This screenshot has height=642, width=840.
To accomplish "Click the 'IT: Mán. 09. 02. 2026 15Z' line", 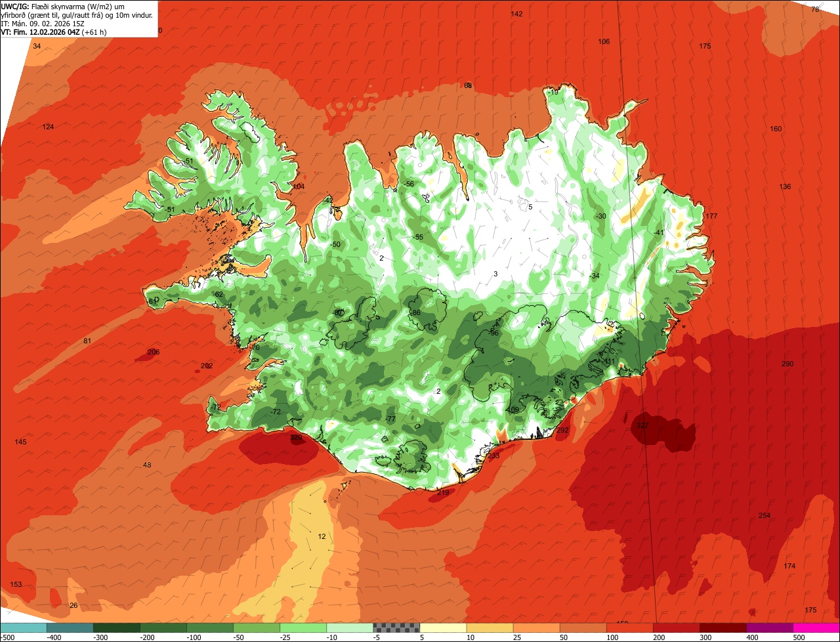I will (42, 23).
